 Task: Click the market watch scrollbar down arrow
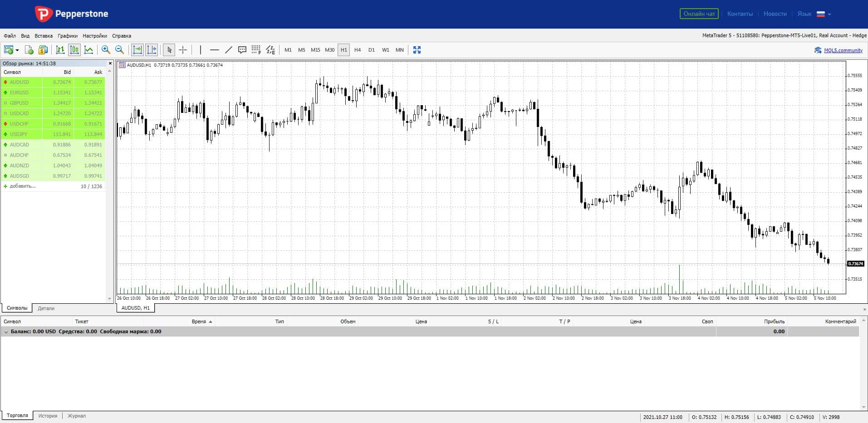point(109,299)
